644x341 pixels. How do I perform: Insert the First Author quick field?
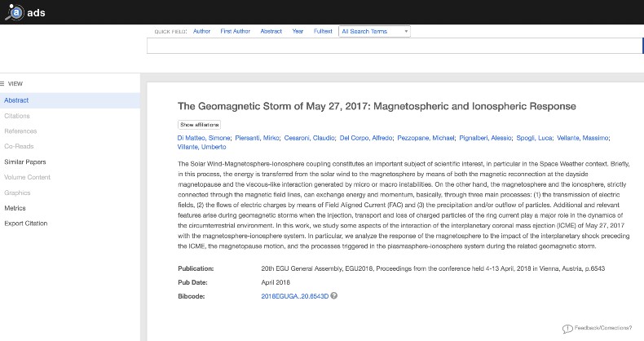point(235,31)
